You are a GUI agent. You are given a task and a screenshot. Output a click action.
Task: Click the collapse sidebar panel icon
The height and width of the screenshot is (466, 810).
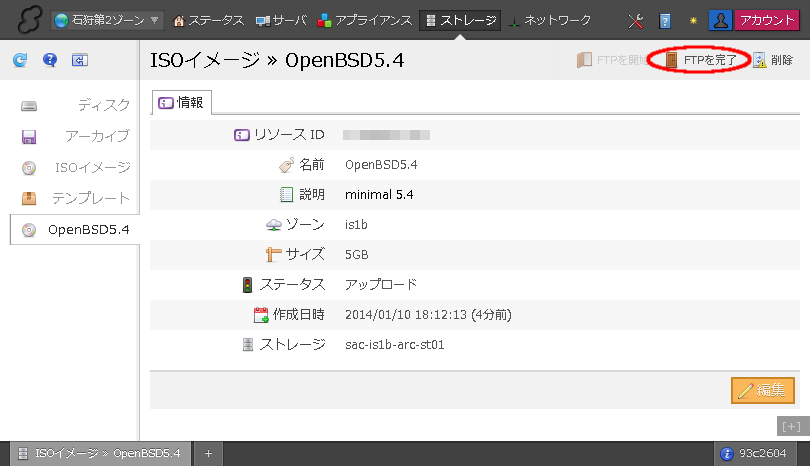click(x=80, y=61)
